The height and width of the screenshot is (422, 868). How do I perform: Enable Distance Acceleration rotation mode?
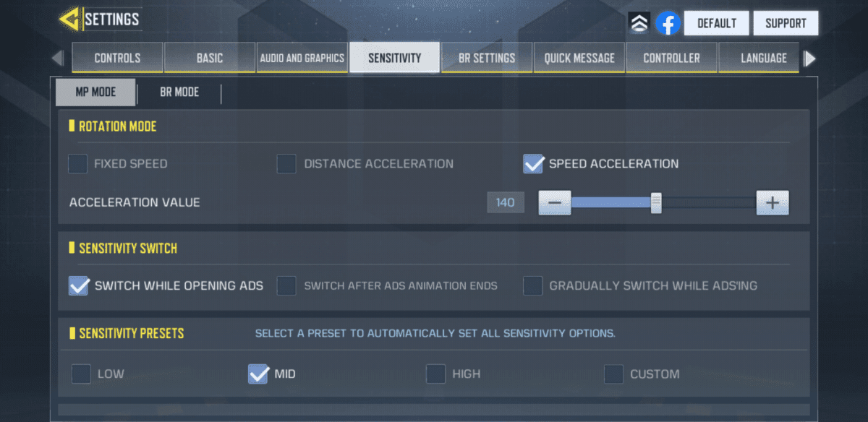[287, 164]
